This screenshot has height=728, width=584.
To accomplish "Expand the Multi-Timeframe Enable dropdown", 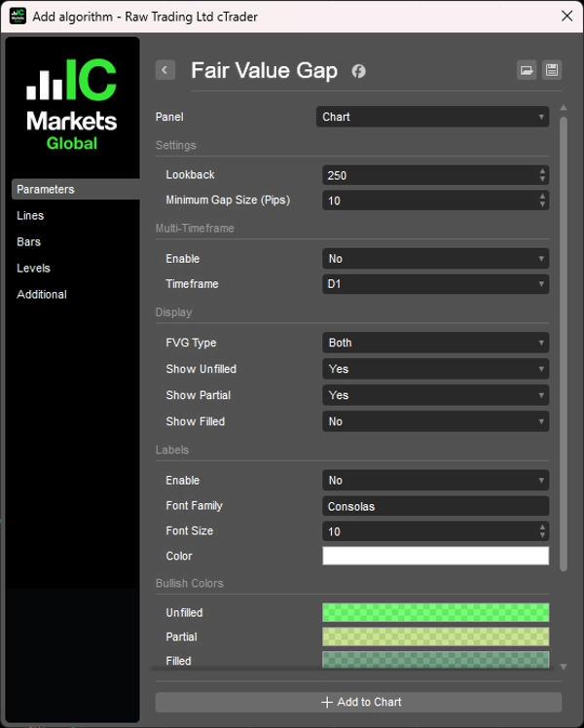I will click(x=435, y=259).
